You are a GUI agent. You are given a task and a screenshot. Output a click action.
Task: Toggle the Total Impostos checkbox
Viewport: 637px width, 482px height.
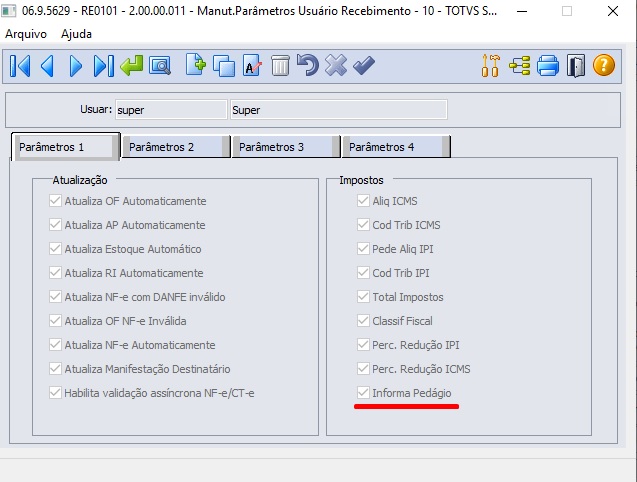[363, 297]
